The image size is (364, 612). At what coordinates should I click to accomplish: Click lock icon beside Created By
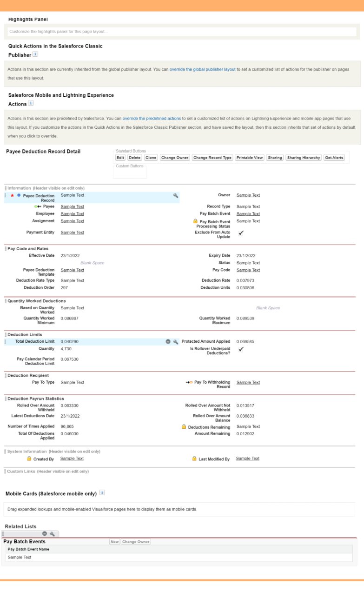(x=29, y=459)
